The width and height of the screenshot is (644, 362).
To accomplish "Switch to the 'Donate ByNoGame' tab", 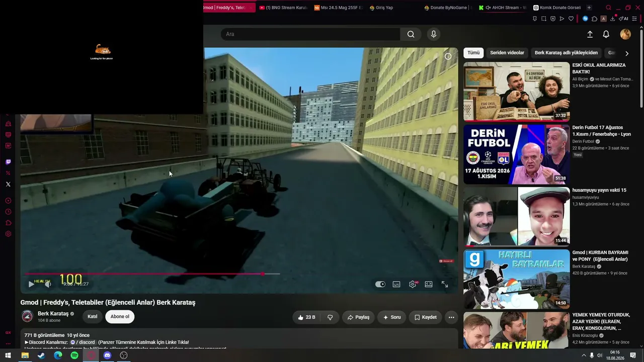I will coord(448,8).
